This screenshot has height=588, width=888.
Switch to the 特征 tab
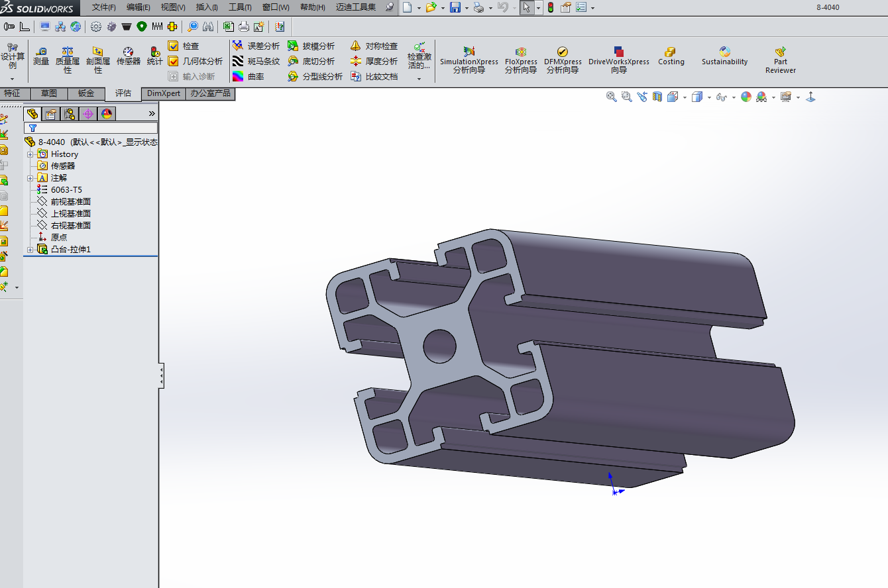pyautogui.click(x=13, y=93)
